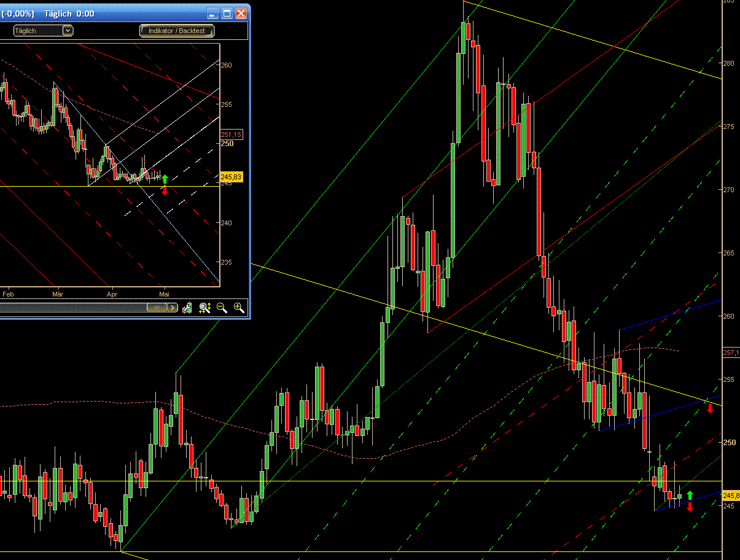Click the red 257,1 label on main axis

[731, 352]
